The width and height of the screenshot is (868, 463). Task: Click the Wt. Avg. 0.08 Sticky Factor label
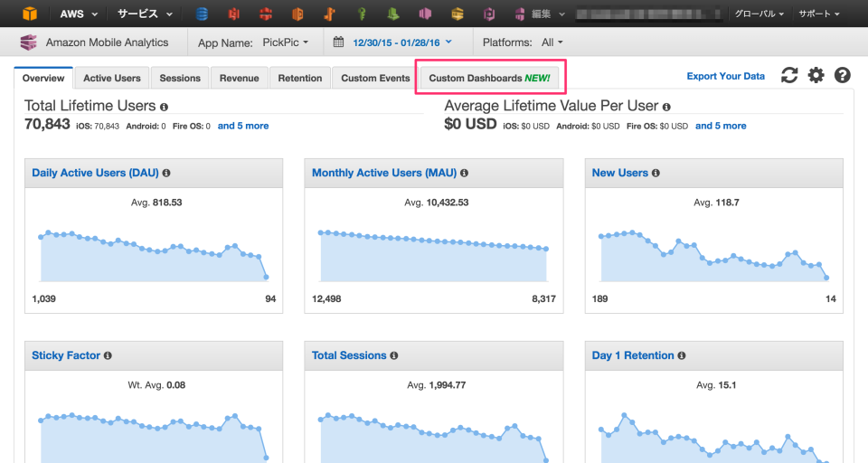point(156,385)
